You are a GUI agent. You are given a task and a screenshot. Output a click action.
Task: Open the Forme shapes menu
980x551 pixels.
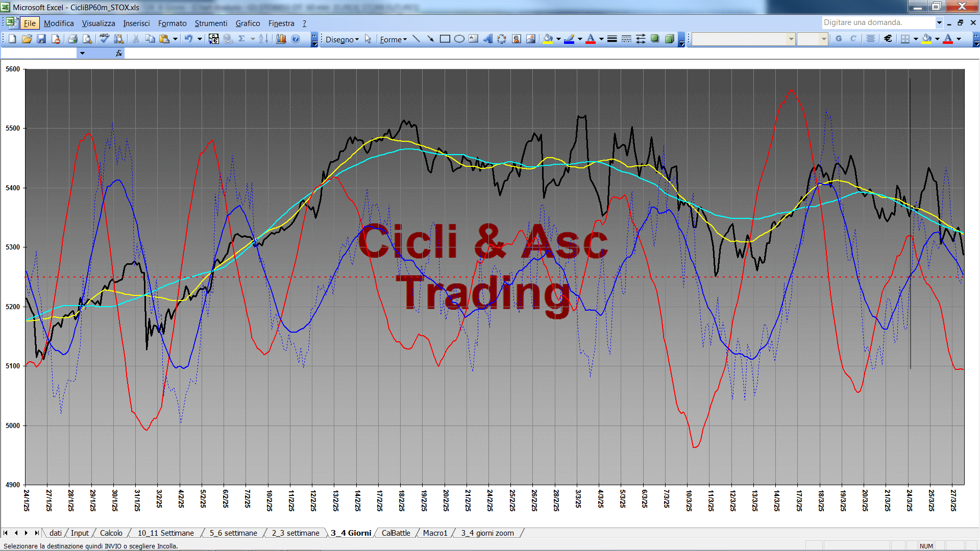pos(394,39)
